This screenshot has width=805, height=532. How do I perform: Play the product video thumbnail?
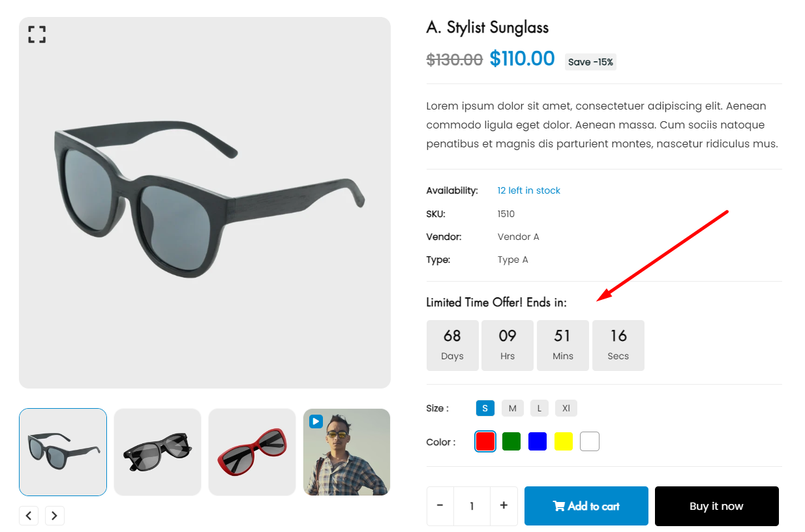316,421
